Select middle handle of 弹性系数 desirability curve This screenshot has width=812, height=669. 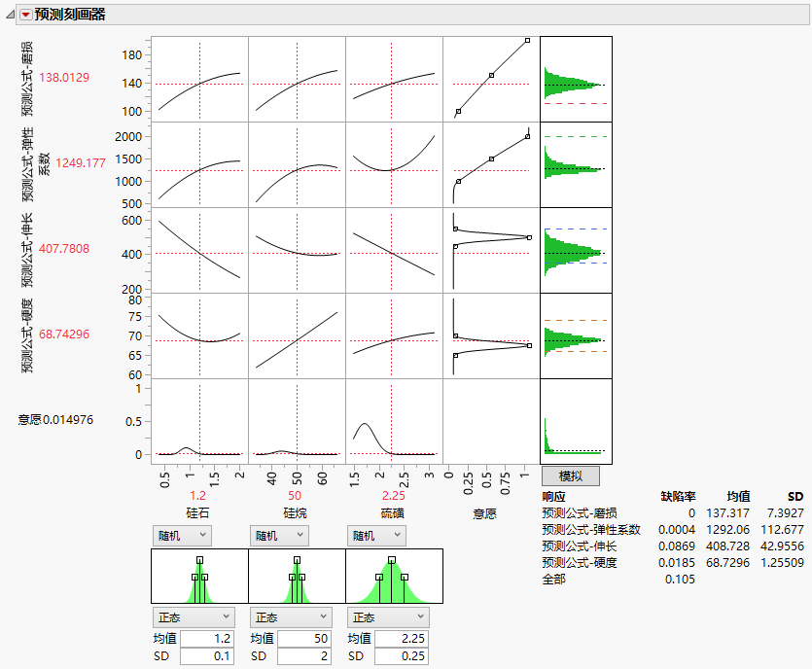pos(491,158)
